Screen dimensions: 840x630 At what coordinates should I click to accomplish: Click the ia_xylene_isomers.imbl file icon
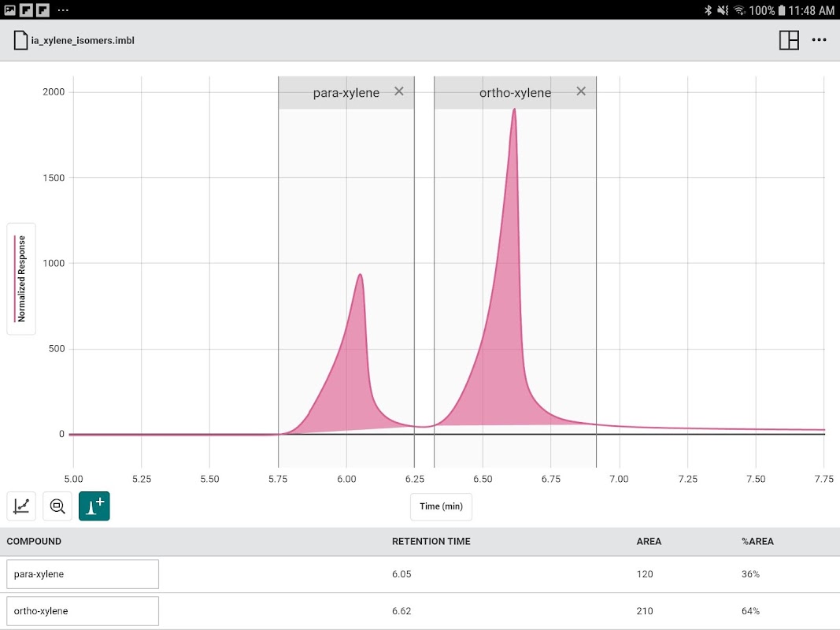click(x=20, y=40)
